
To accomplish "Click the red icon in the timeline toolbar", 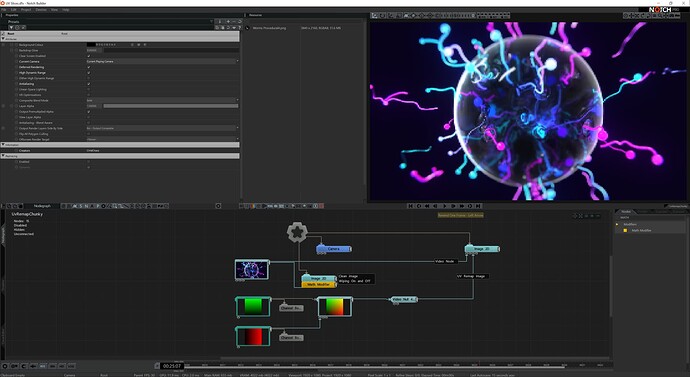I will pos(322,206).
